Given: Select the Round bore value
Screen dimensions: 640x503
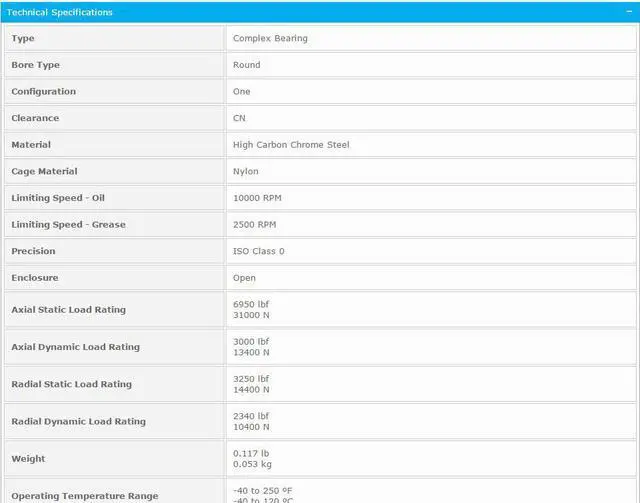Looking at the screenshot, I should tap(246, 65).
